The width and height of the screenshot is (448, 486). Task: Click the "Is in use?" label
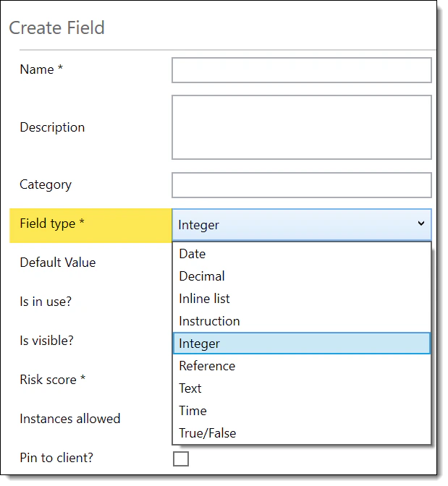pyautogui.click(x=46, y=302)
